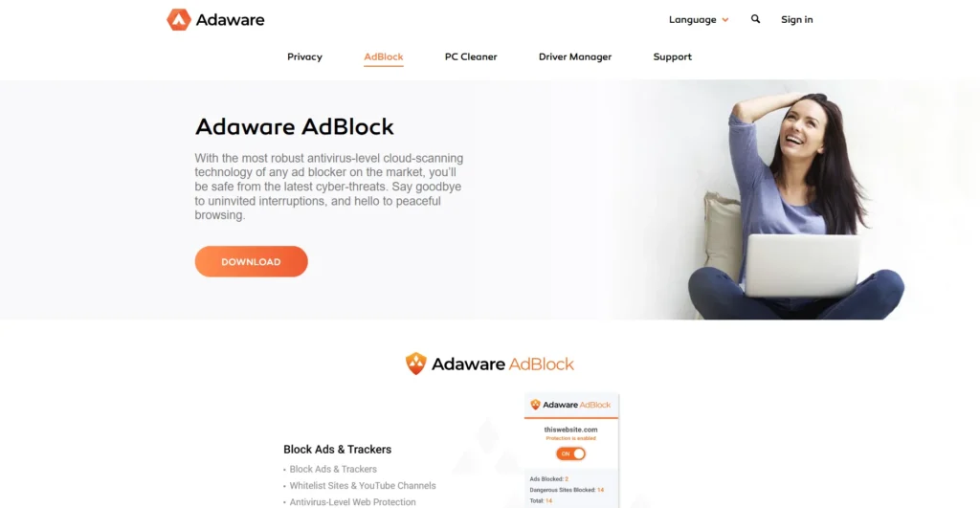Screen dimensions: 980x508
Task: Click Whitelist Sites & YouTube Channels item
Action: point(363,485)
